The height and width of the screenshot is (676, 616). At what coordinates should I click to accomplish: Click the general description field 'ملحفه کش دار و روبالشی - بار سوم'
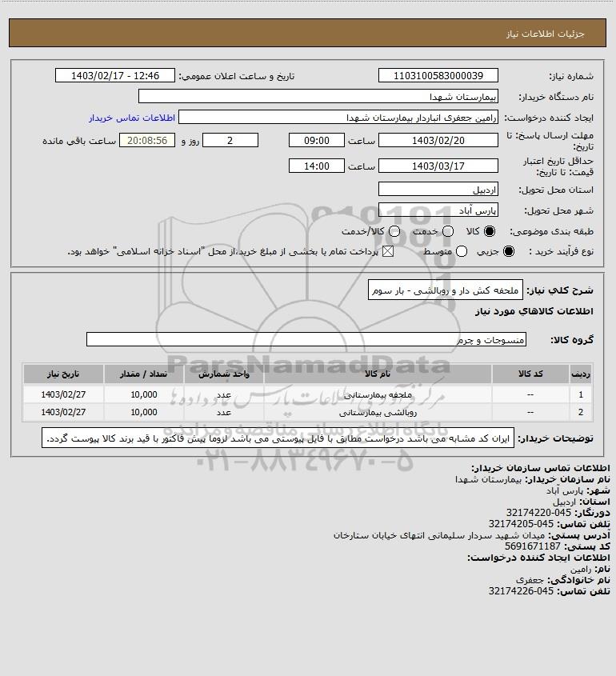tap(446, 290)
